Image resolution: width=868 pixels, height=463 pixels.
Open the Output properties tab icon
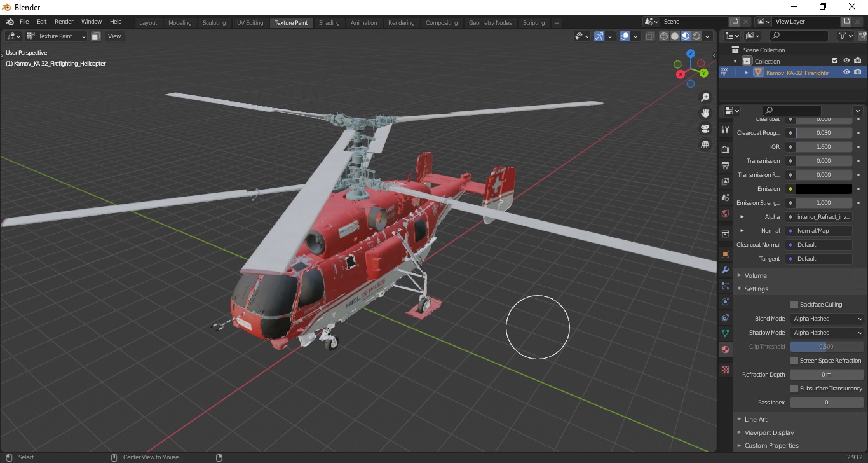[725, 166]
